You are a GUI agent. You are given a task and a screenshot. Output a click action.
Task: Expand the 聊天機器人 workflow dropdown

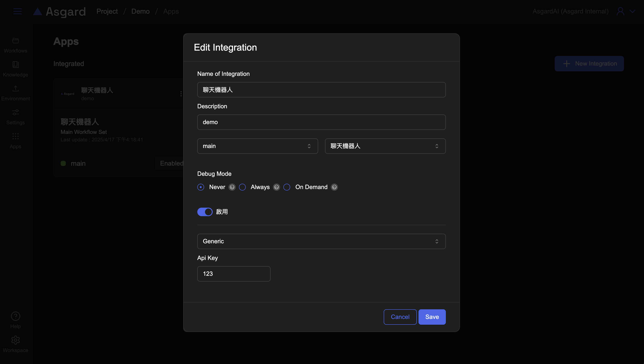[385, 146]
